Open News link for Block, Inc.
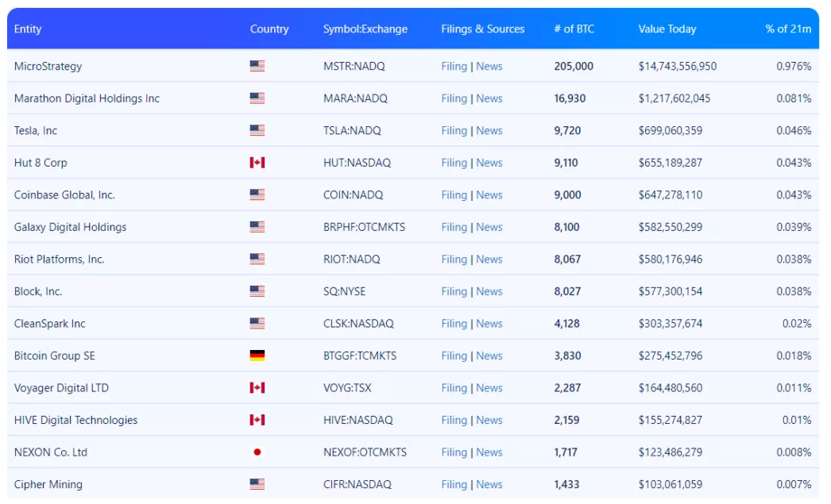This screenshot has width=831, height=504. [x=489, y=291]
